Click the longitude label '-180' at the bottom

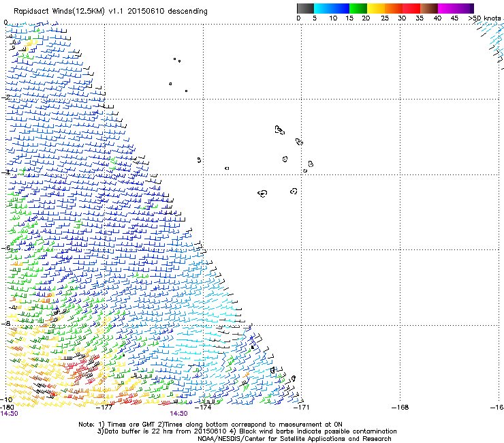coord(6,408)
